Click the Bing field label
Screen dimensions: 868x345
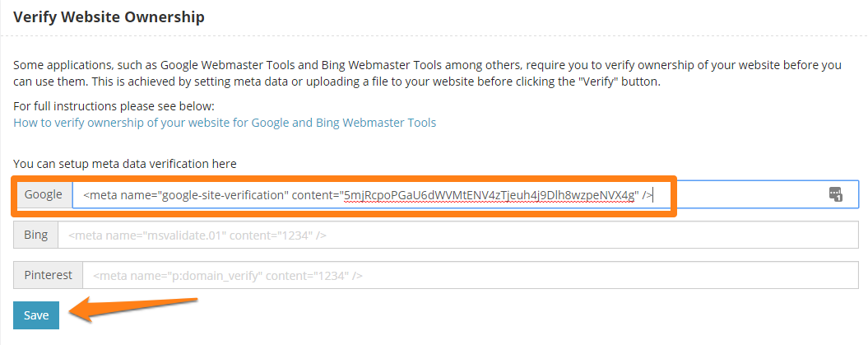(x=35, y=235)
